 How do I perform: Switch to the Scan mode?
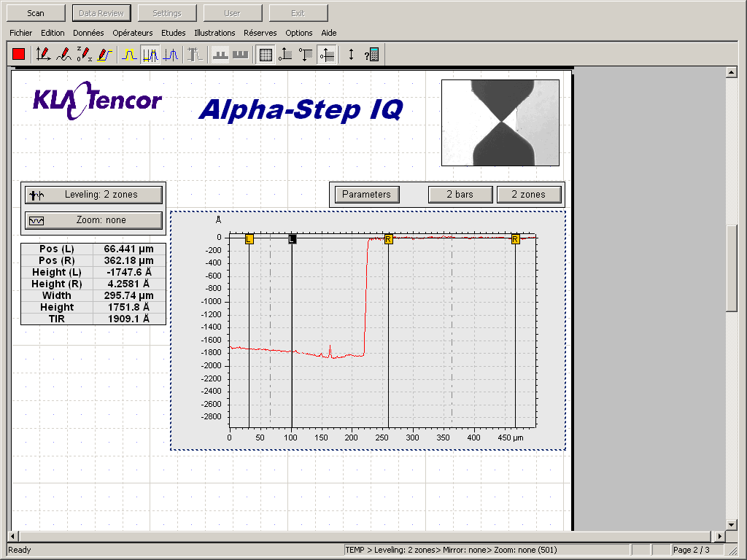[x=36, y=13]
